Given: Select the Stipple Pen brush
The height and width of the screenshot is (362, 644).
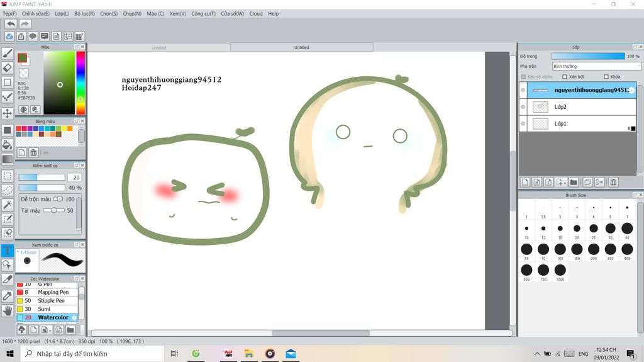Looking at the screenshot, I should pyautogui.click(x=47, y=301).
